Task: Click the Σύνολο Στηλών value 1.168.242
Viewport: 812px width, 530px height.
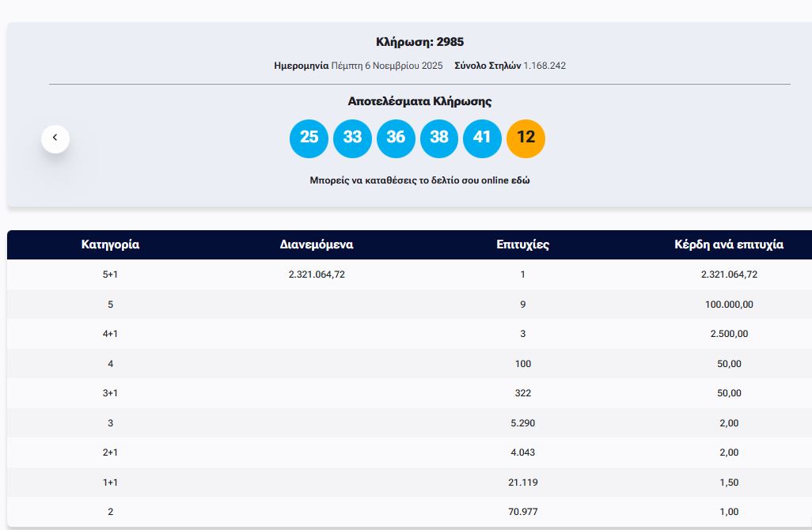Action: click(x=544, y=66)
